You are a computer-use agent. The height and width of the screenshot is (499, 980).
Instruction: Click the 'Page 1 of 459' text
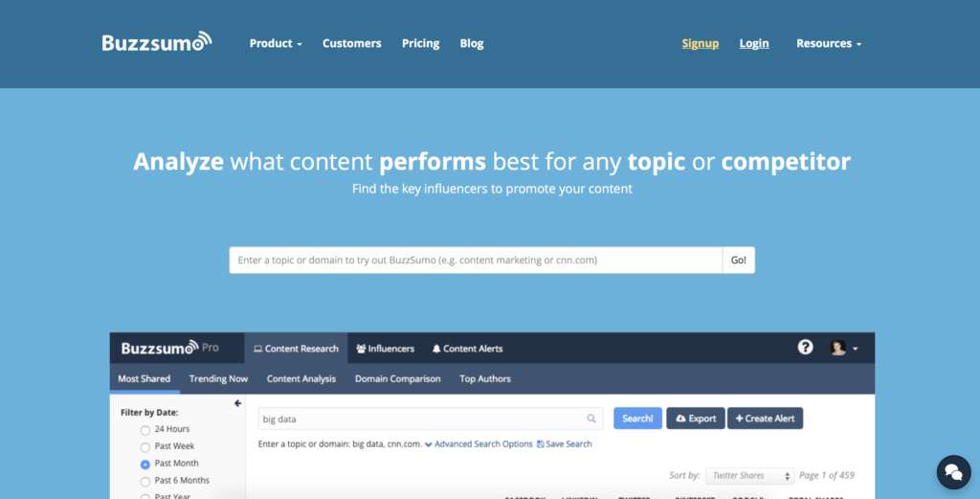tap(827, 476)
